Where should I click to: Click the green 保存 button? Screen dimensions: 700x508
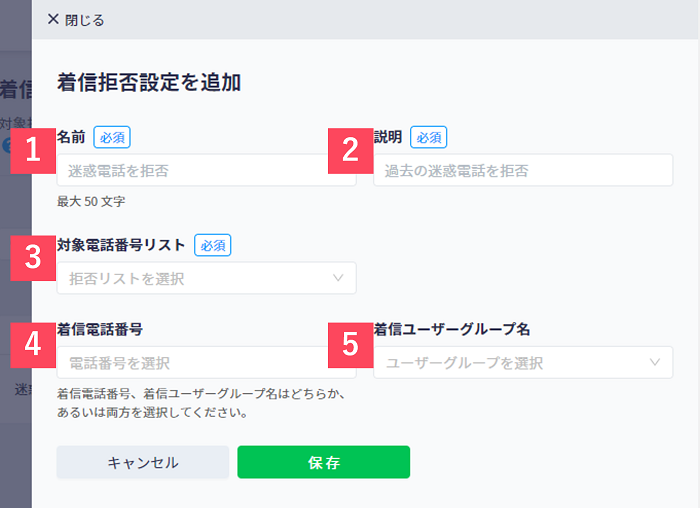(324, 462)
